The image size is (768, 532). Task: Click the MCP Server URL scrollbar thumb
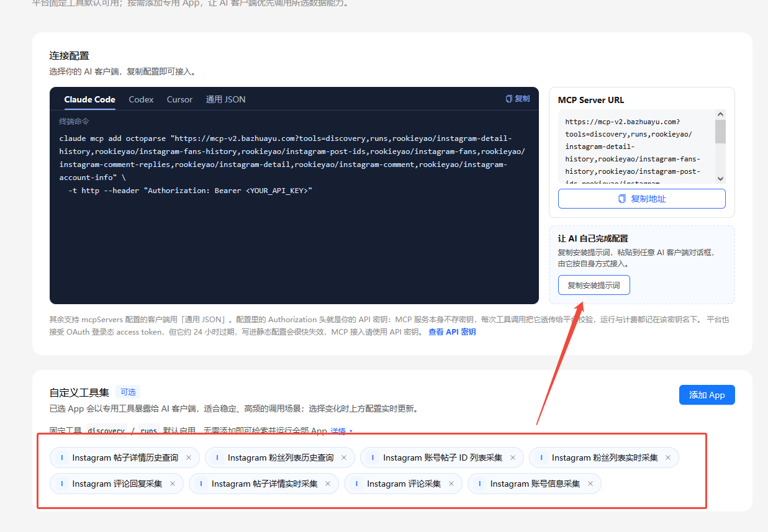pos(720,131)
